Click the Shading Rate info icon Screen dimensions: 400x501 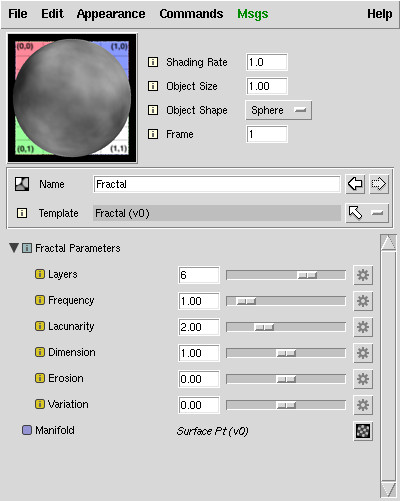tap(153, 62)
